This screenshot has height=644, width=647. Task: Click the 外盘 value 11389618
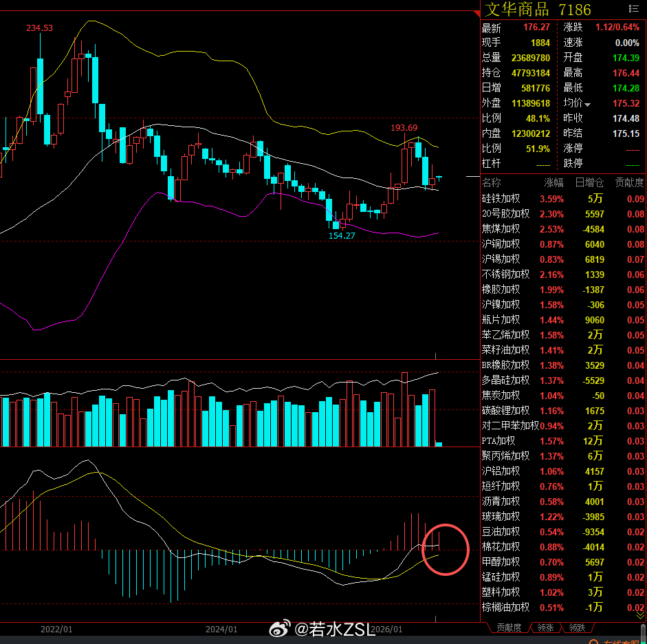[x=531, y=103]
